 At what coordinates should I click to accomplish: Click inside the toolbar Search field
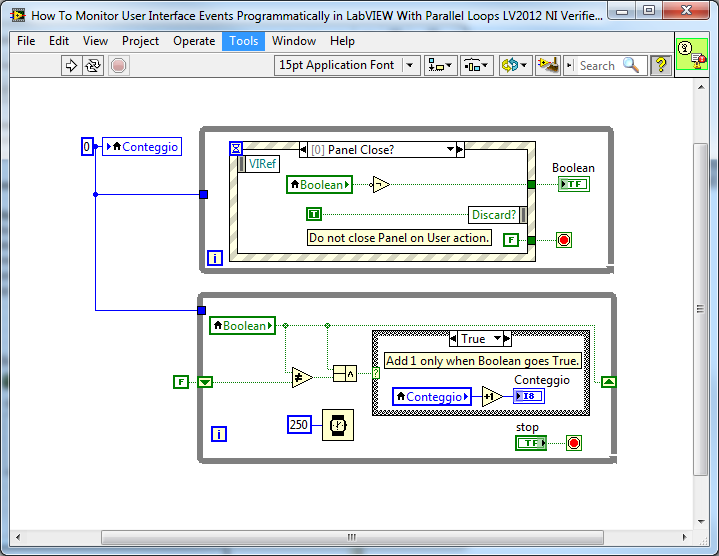click(596, 66)
